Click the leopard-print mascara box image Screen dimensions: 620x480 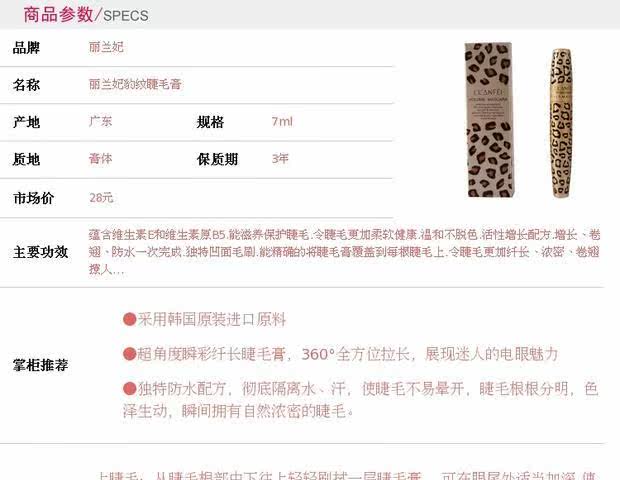[489, 120]
